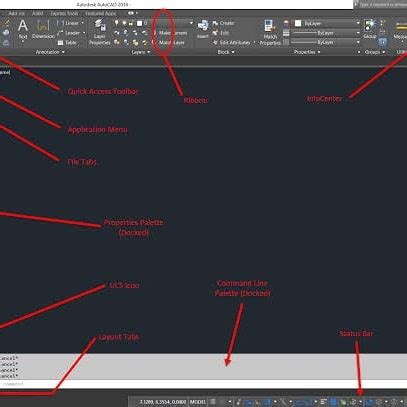The height and width of the screenshot is (407, 407).
Task: Click Create in the Block panel
Action: pyautogui.click(x=223, y=23)
